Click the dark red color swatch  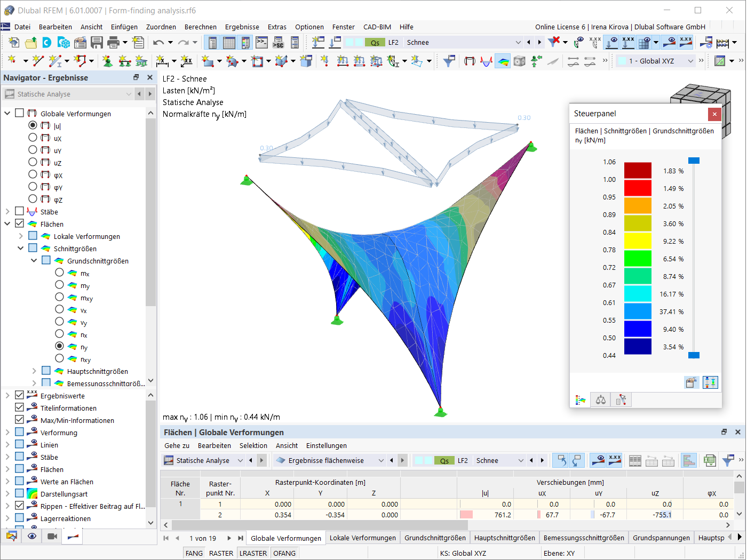click(x=638, y=170)
